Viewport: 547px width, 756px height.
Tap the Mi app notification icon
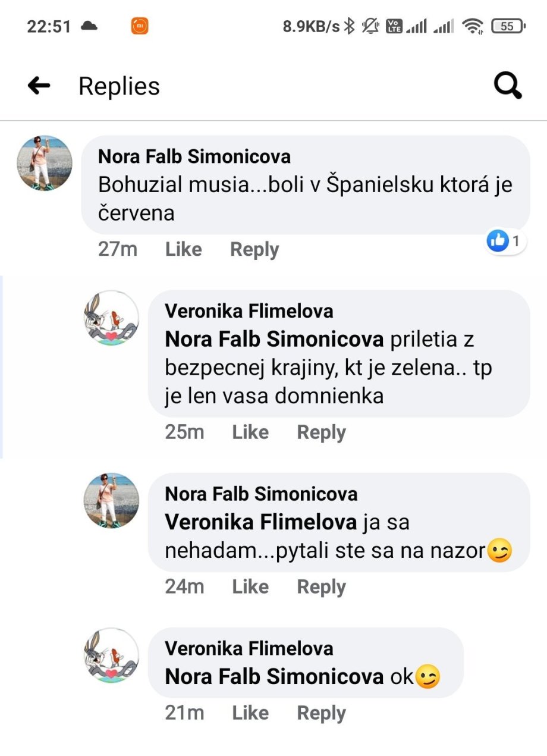click(139, 26)
